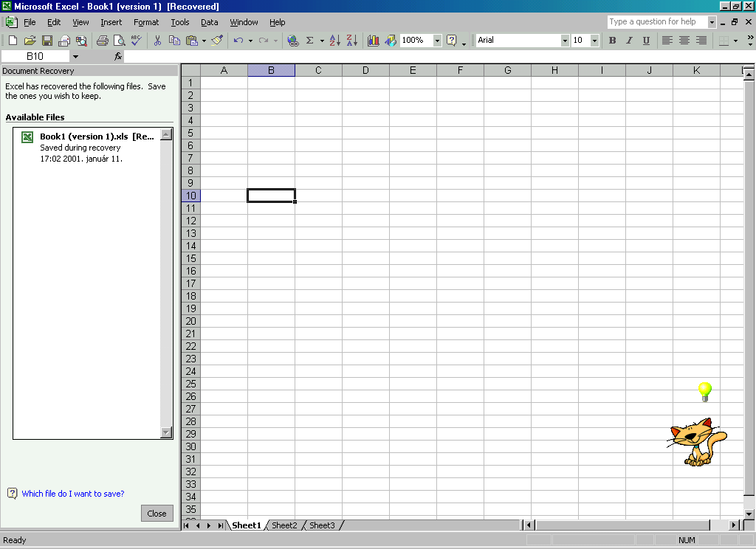This screenshot has width=756, height=549.
Task: Open the Drawing toolbar icon
Action: click(390, 41)
